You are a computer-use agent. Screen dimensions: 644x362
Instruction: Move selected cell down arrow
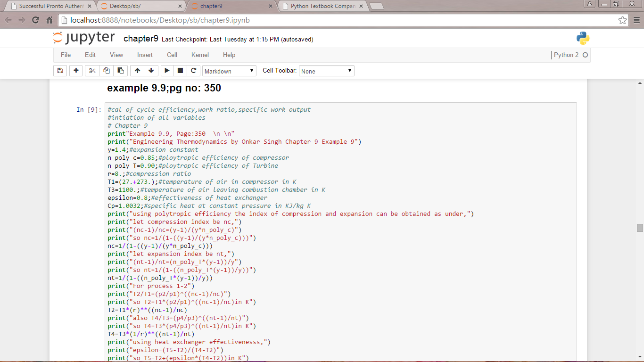pyautogui.click(x=151, y=71)
